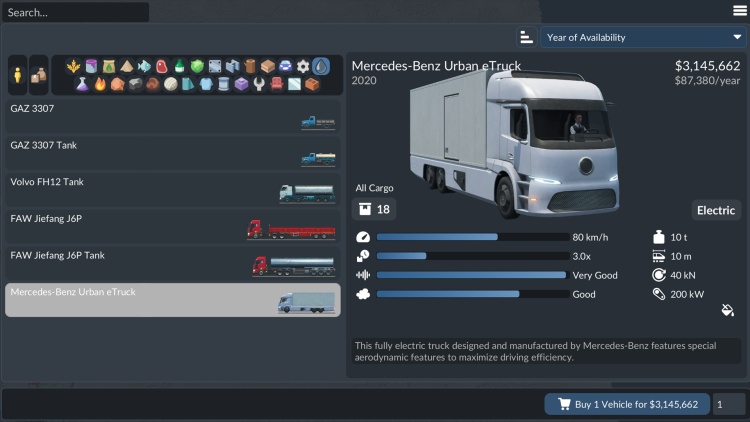Filter by machine gear cargo
The height and width of the screenshot is (422, 750).
[303, 66]
